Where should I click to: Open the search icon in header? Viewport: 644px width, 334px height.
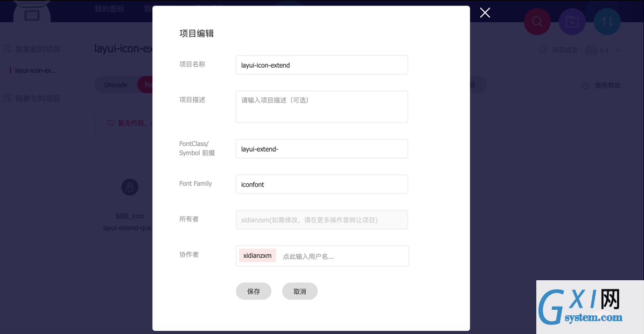pos(537,22)
